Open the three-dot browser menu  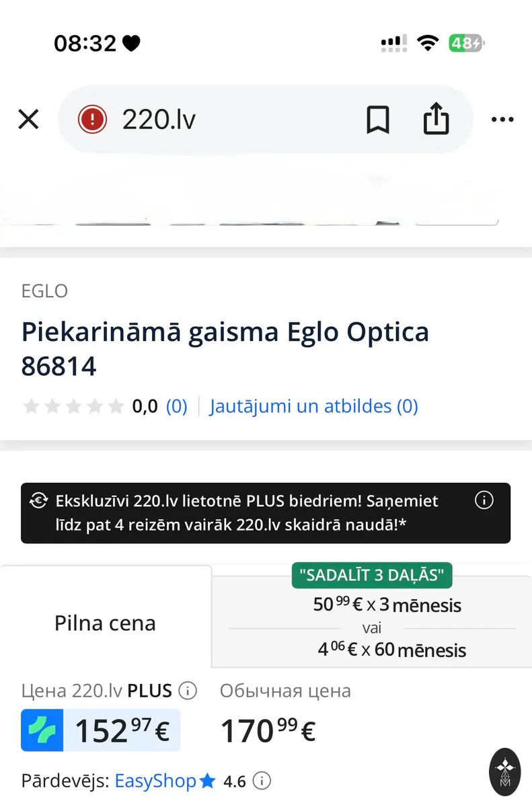(x=502, y=120)
